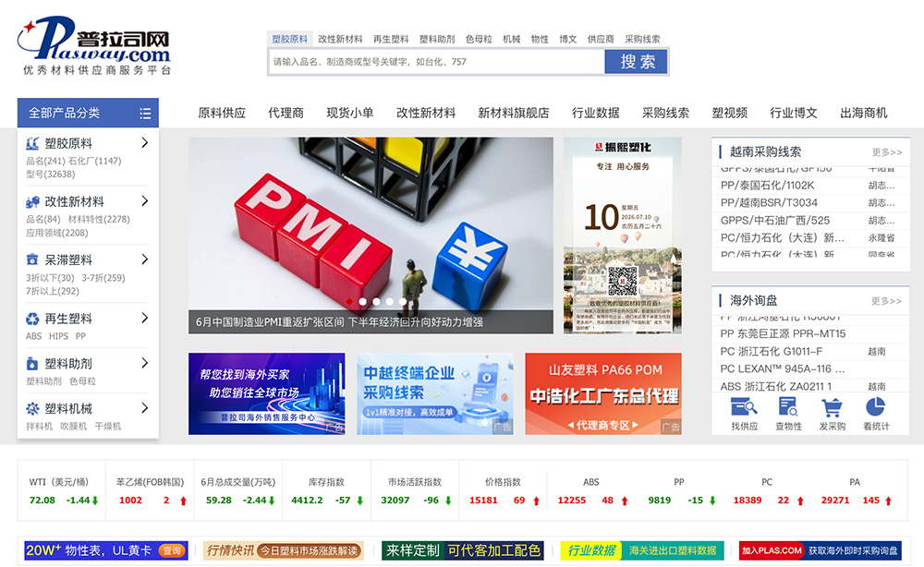This screenshot has width=924, height=567.
Task: Select the third carousel dot on the banner
Action: coord(377,301)
